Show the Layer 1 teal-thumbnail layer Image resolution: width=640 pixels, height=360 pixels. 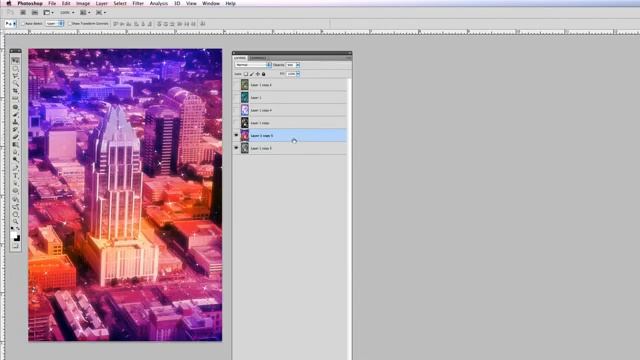(236, 97)
